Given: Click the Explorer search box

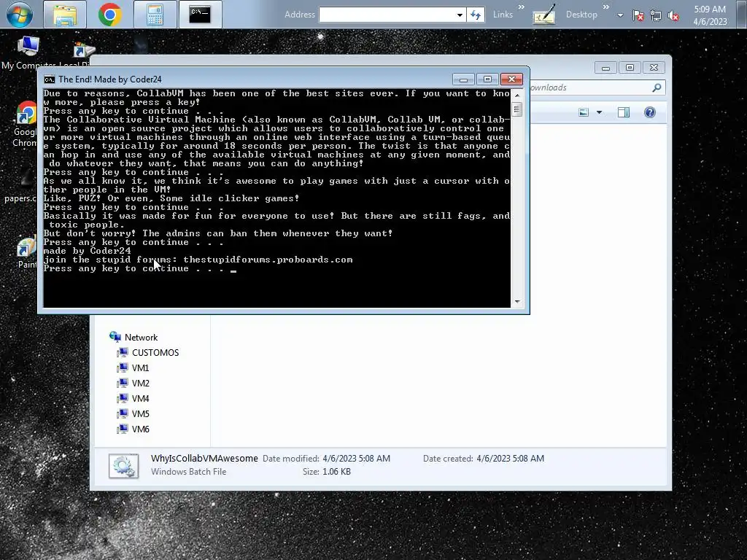Looking at the screenshot, I should coord(589,87).
